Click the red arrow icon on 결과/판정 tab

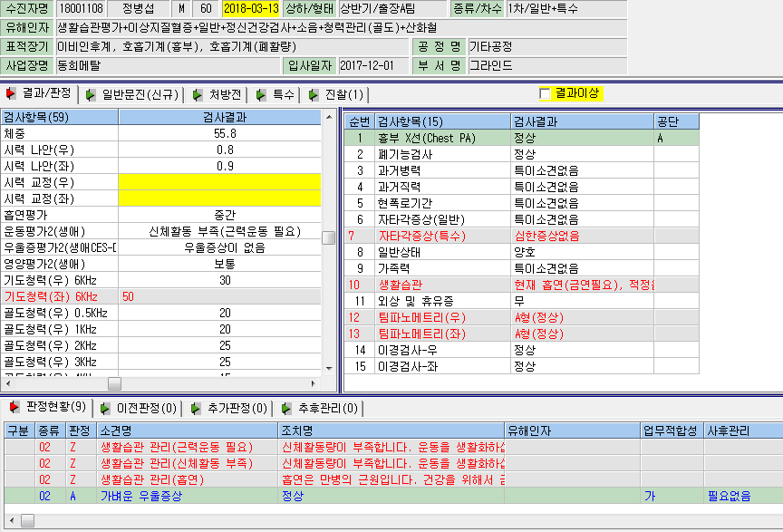(x=11, y=93)
